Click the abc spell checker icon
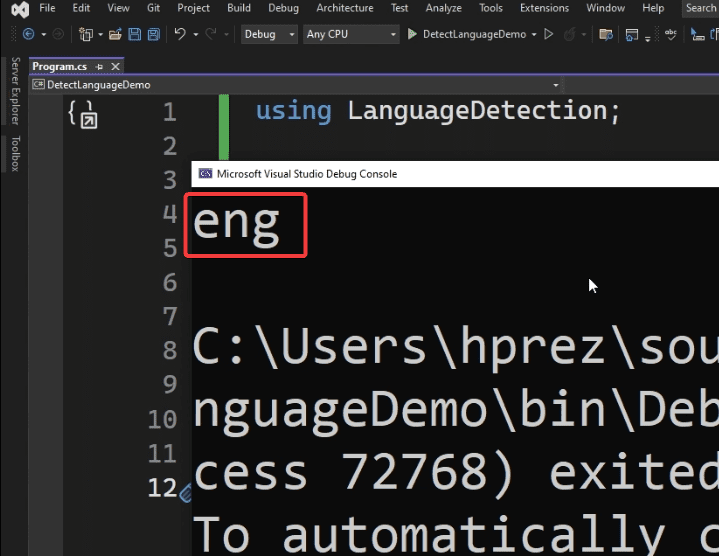This screenshot has width=719, height=556. point(670,34)
